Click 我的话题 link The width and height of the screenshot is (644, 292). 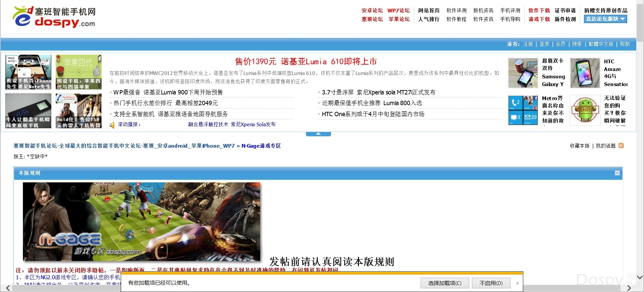605,146
